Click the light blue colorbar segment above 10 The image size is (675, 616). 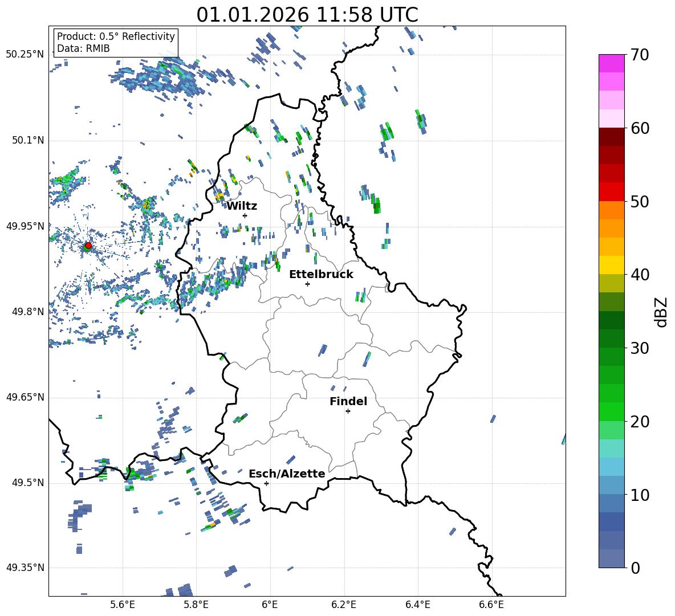[x=611, y=485]
